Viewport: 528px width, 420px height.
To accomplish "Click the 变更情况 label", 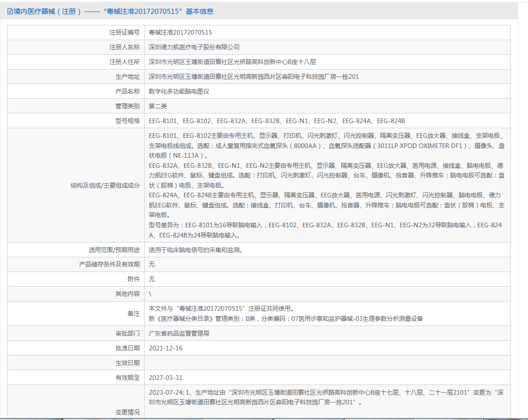I will point(127,412).
